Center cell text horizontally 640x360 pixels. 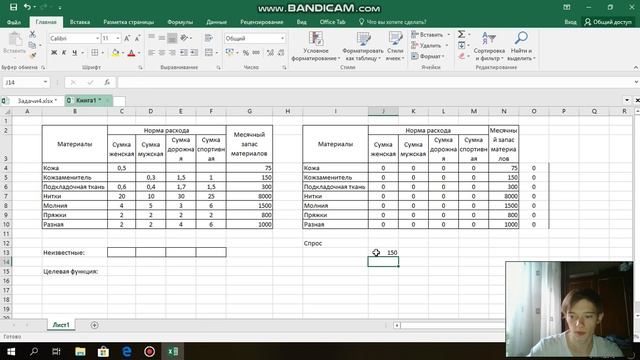point(162,53)
